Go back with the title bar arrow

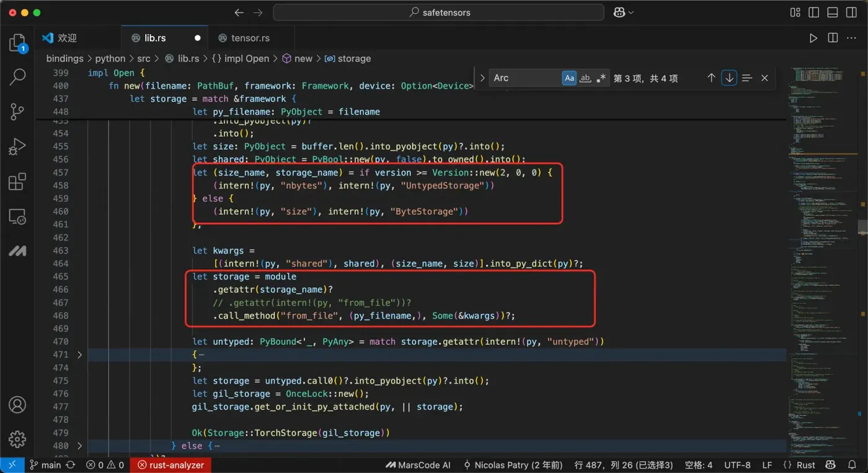tap(239, 12)
